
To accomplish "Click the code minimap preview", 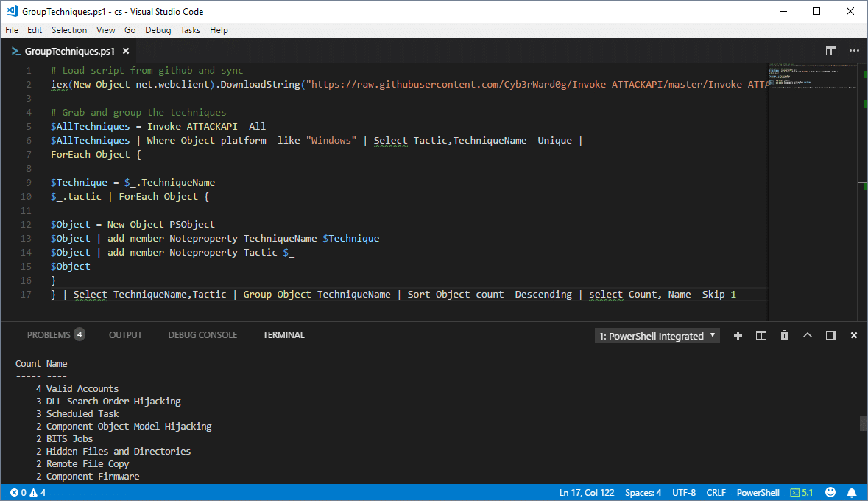I will pyautogui.click(x=812, y=77).
